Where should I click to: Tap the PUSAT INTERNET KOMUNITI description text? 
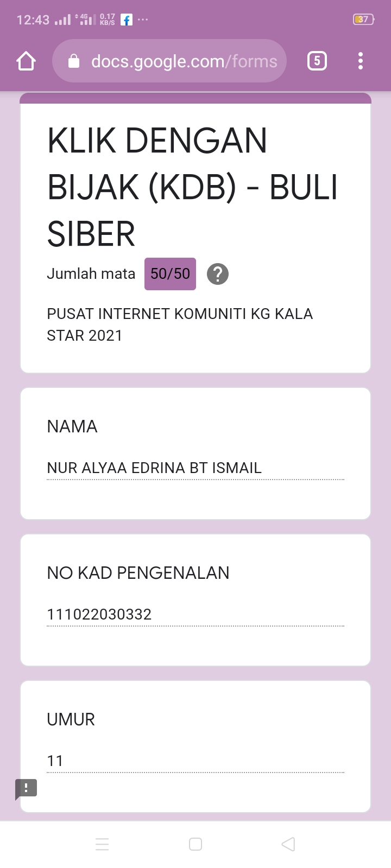pos(180,324)
